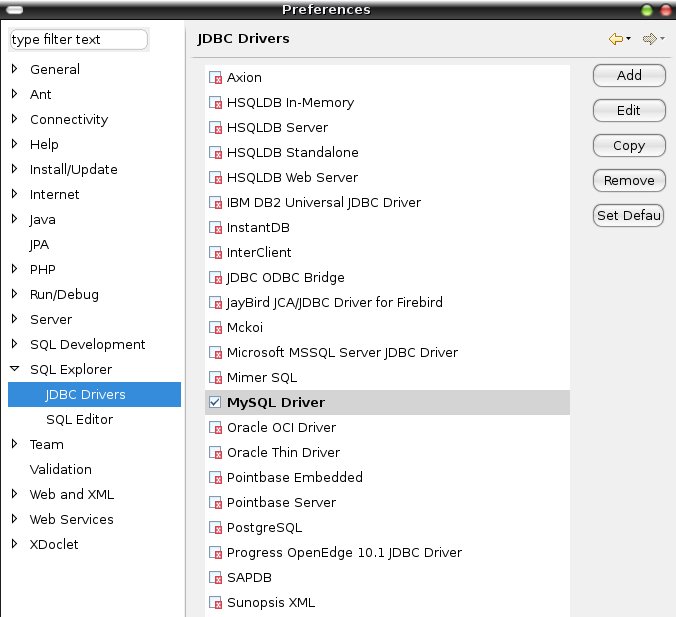
Task: Expand the Web Services tree node
Action: 14,519
